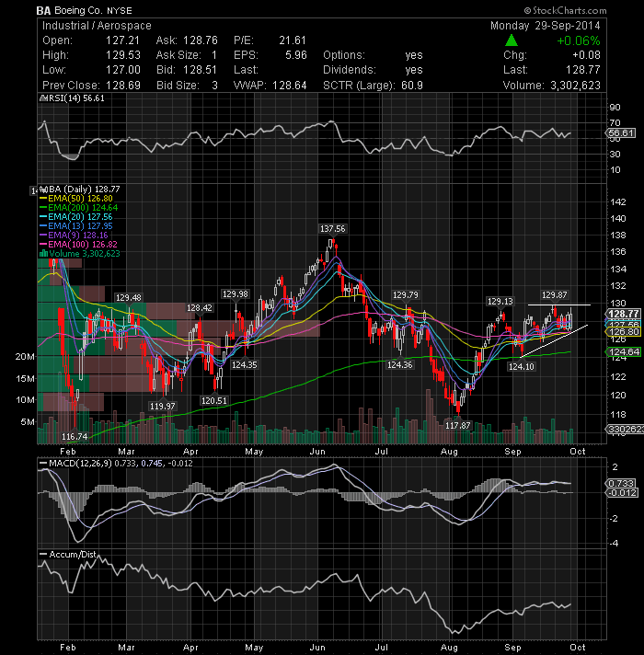Click the 'yes' value next to Dividends
Screen dimensions: 644x655
point(414,70)
